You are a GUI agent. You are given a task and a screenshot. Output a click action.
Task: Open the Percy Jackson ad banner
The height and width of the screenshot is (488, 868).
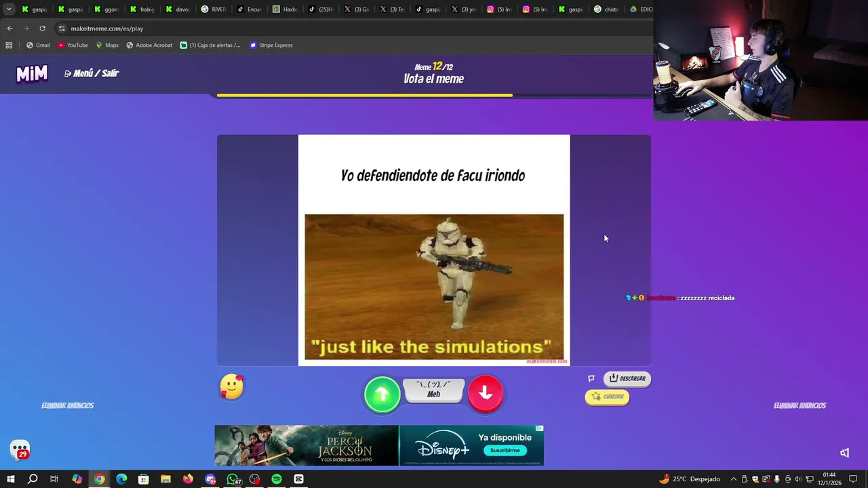pos(307,445)
